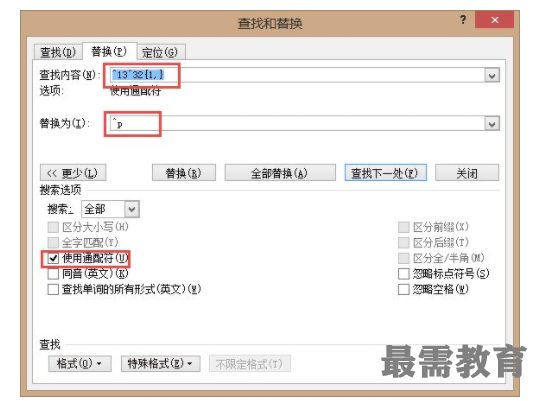Click the 查找内容 input field
This screenshot has height=401, width=533.
click(x=297, y=75)
